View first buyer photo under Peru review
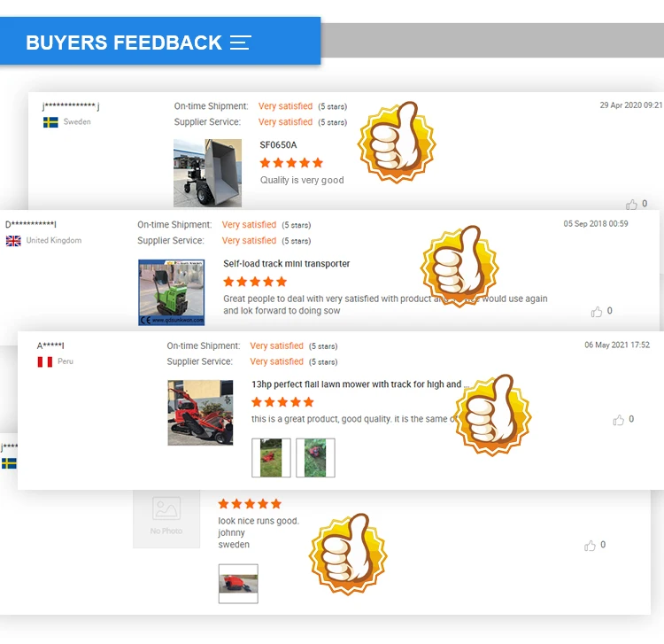664x644 pixels. pyautogui.click(x=271, y=458)
